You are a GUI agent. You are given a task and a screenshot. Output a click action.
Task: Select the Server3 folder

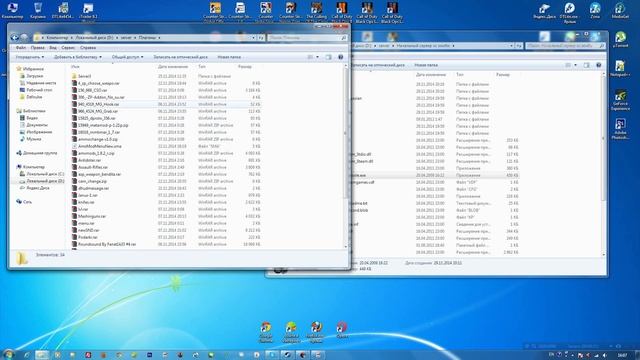(84, 76)
